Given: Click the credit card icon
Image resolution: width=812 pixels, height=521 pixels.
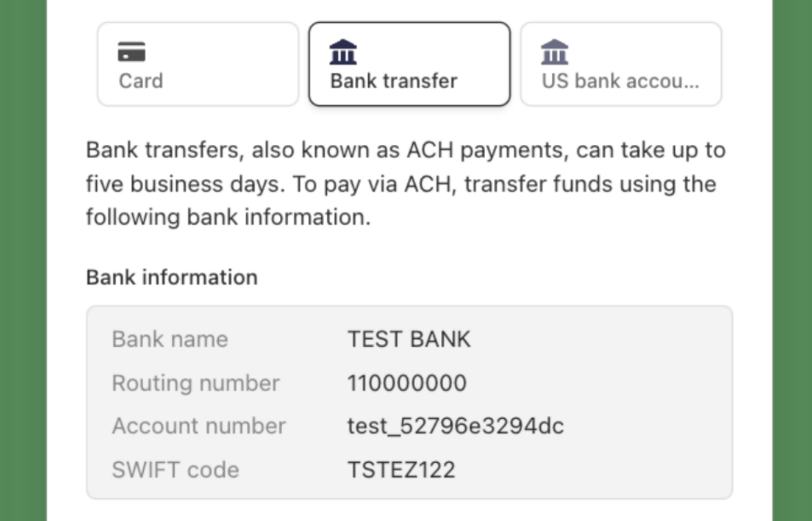Looking at the screenshot, I should 131,52.
